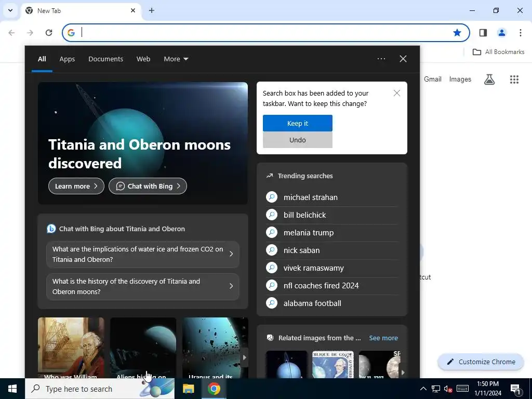Open the blue planet related image
This screenshot has height=399, width=532.
click(x=286, y=365)
